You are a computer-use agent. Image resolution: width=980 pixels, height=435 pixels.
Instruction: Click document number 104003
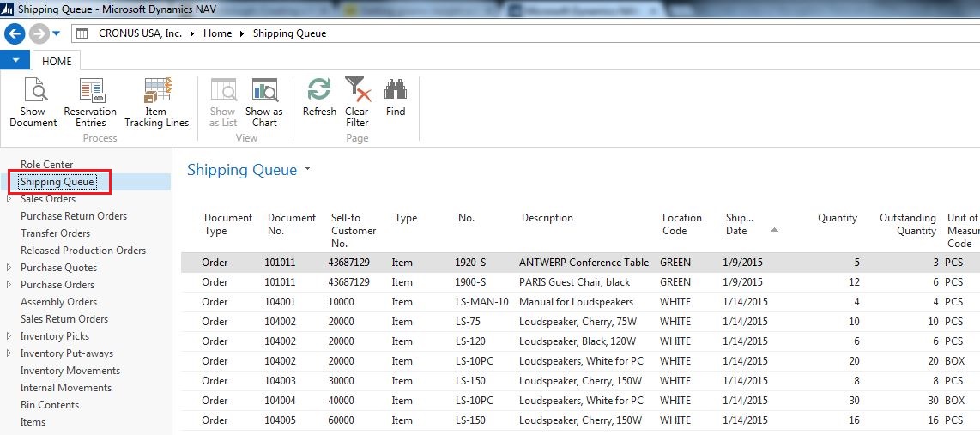click(x=280, y=381)
